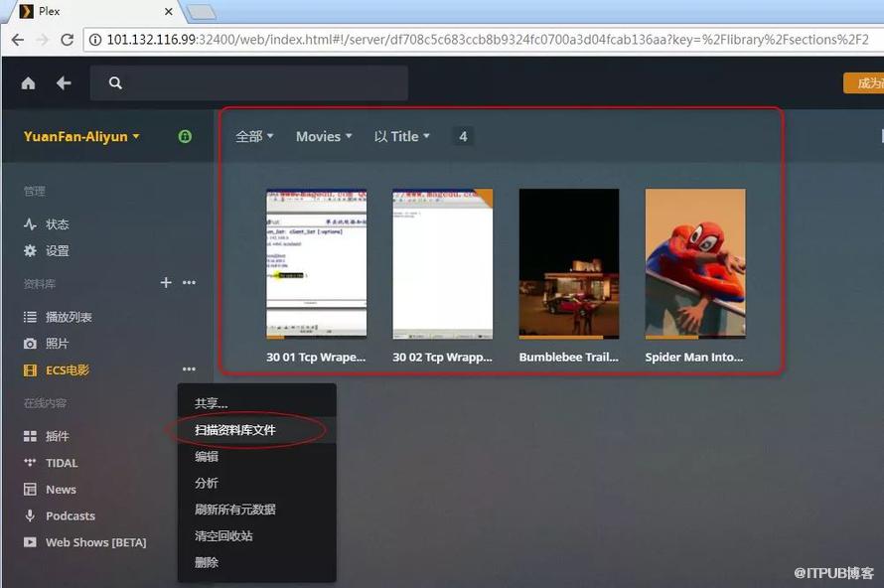The height and width of the screenshot is (588, 884).
Task: Open 设置 settings with gear icon
Action: point(57,251)
